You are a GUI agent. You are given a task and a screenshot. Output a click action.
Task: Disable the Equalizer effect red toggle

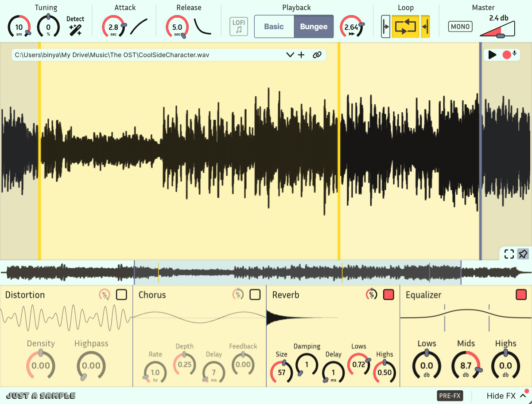pos(521,294)
